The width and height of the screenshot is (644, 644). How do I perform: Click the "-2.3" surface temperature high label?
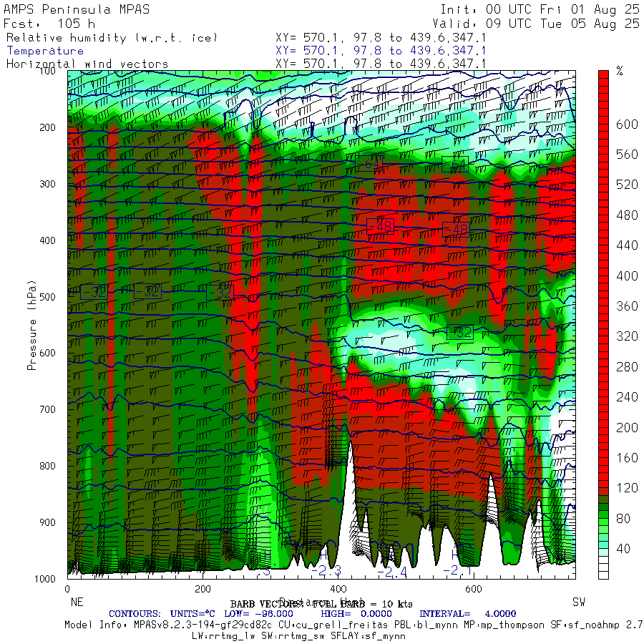pyautogui.click(x=326, y=571)
